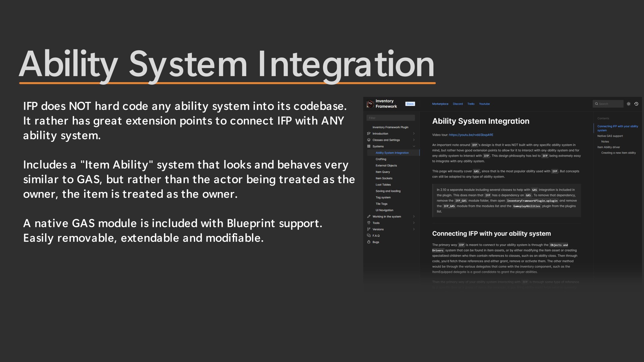Screen dimensions: 644x362
Task: Expand the Introduction section chevron
Action: click(414, 134)
